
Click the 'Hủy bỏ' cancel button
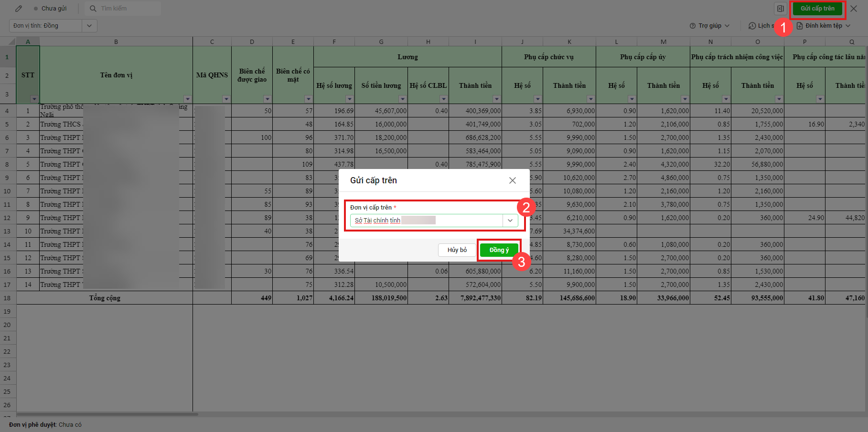pyautogui.click(x=457, y=250)
